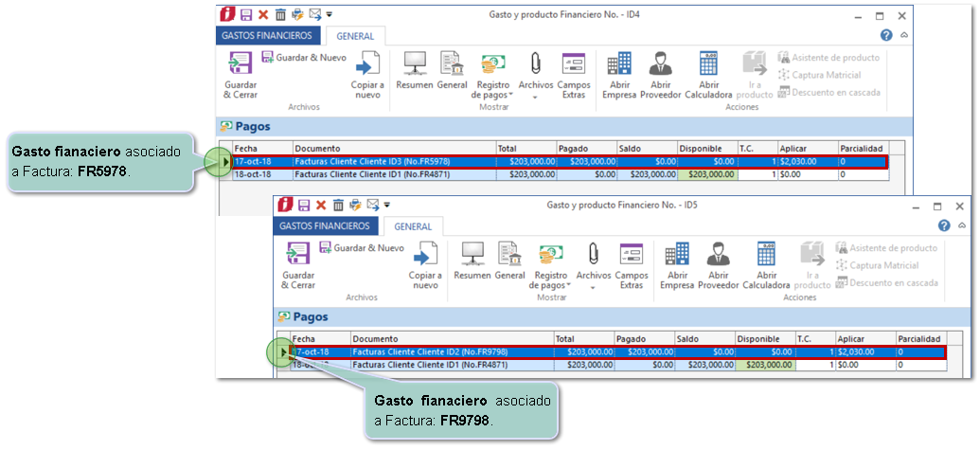Click application logo in ID4 title bar

point(227,14)
